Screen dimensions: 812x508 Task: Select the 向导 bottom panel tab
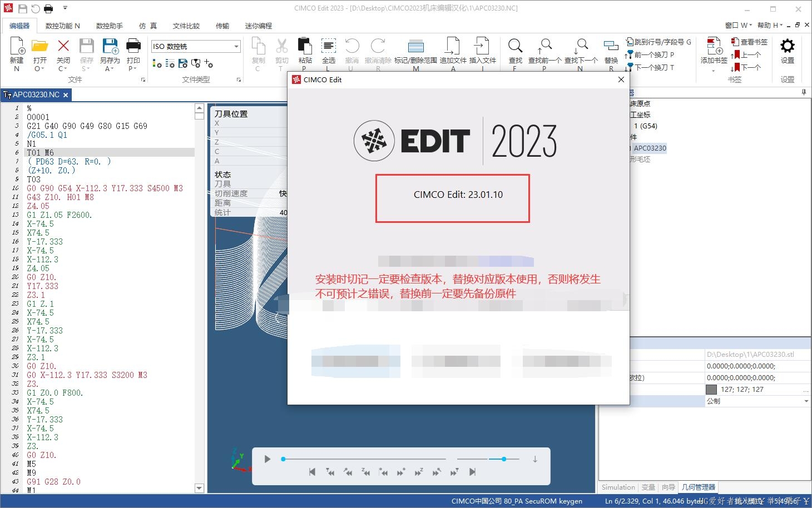pos(669,487)
